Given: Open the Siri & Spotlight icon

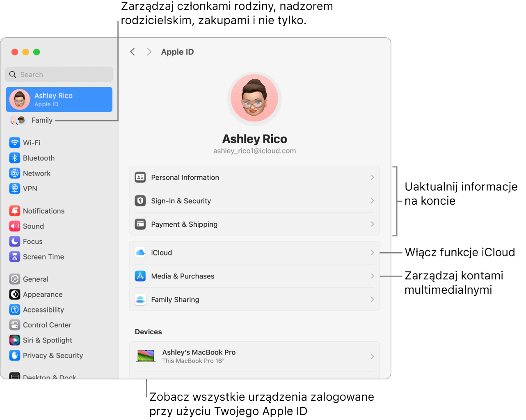Looking at the screenshot, I should (15, 340).
